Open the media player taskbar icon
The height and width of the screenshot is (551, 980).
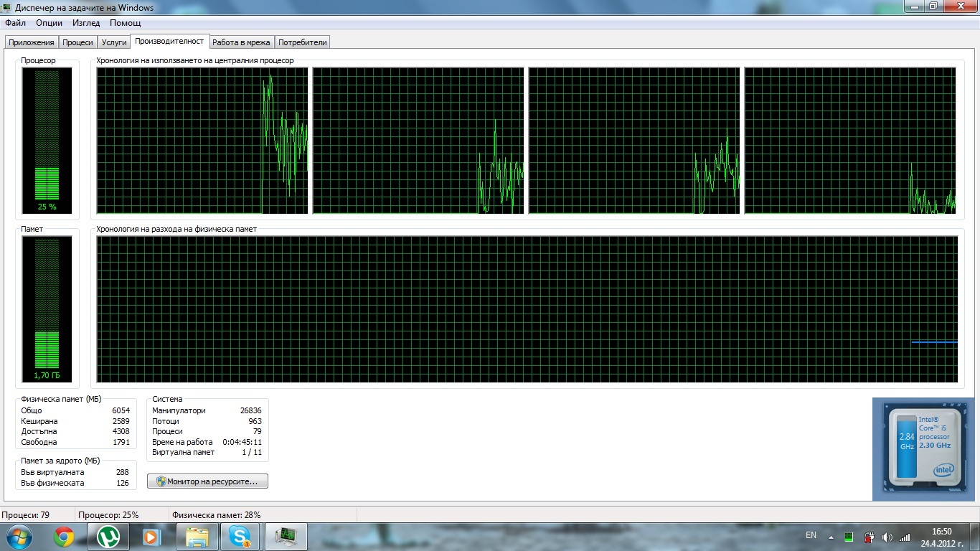click(151, 537)
